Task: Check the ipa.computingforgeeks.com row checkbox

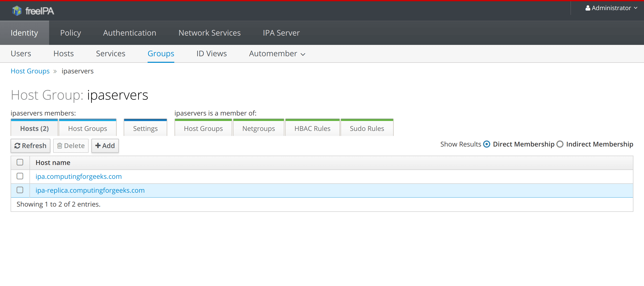Action: [20, 176]
